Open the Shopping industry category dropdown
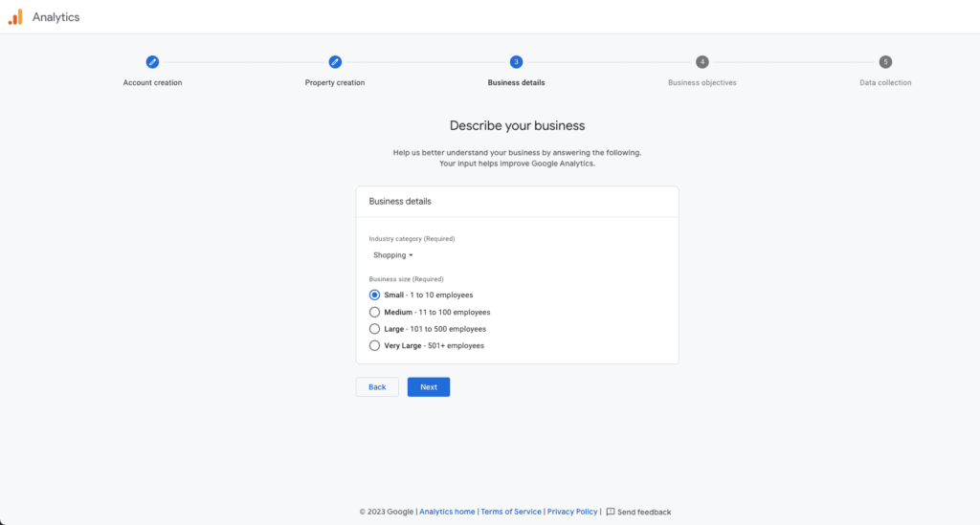Screen dimensions: 980x525 point(392,255)
